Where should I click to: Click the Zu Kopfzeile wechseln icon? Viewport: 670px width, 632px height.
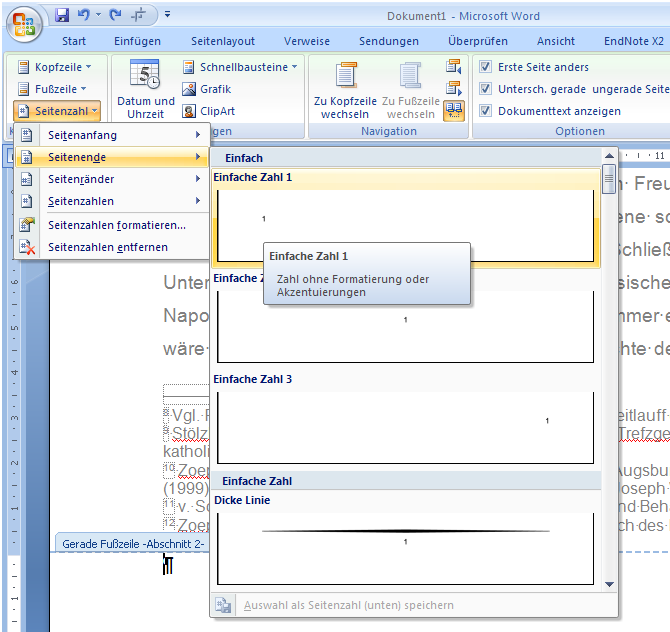tap(346, 75)
